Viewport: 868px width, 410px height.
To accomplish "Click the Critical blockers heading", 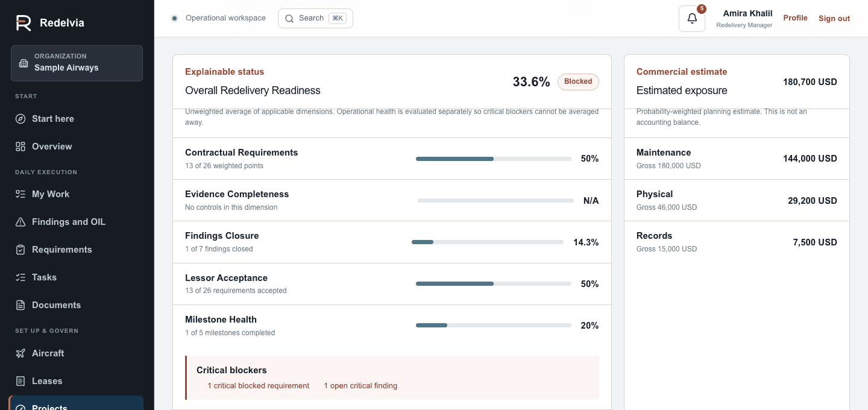I will tap(231, 370).
